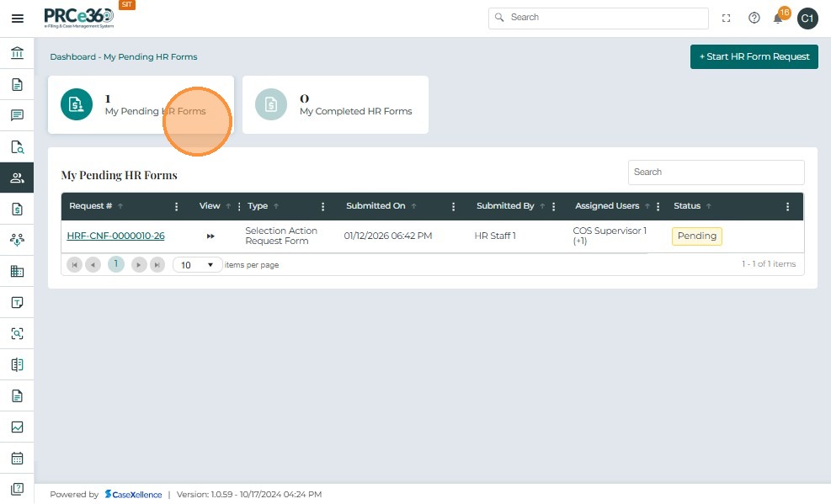The width and height of the screenshot is (831, 504).
Task: Open the office building grid sidebar icon
Action: coord(17,271)
